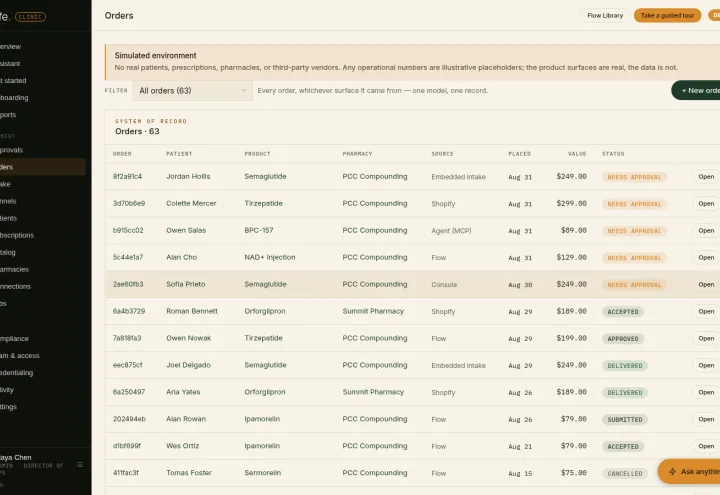The image size is (720, 495).
Task: Open Channels in the sidebar
Action: coord(42,201)
